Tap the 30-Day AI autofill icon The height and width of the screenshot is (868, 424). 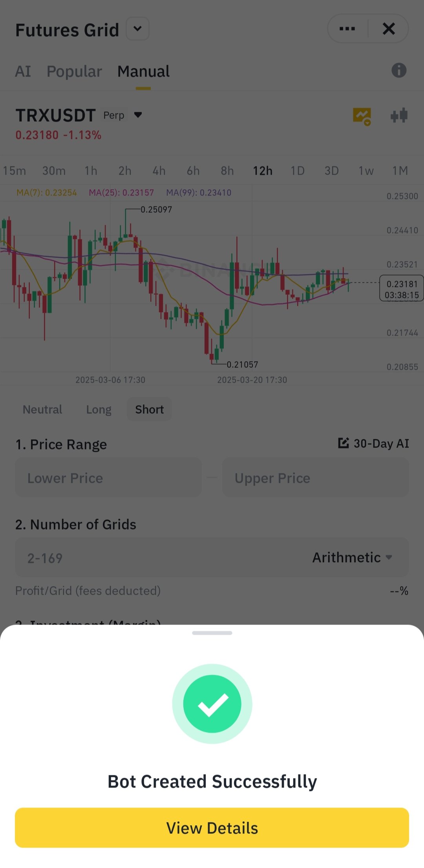[x=344, y=443]
